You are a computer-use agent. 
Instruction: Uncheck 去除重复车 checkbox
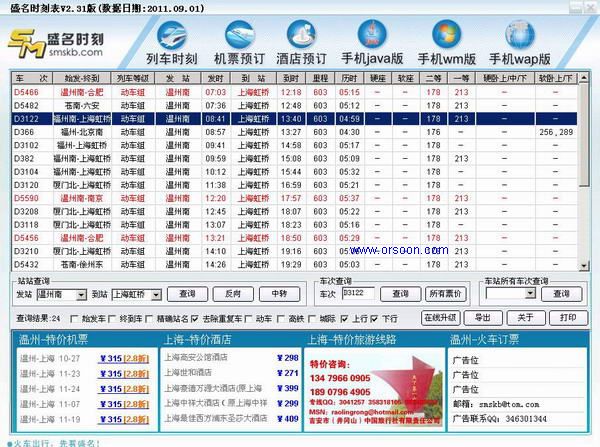tap(194, 319)
